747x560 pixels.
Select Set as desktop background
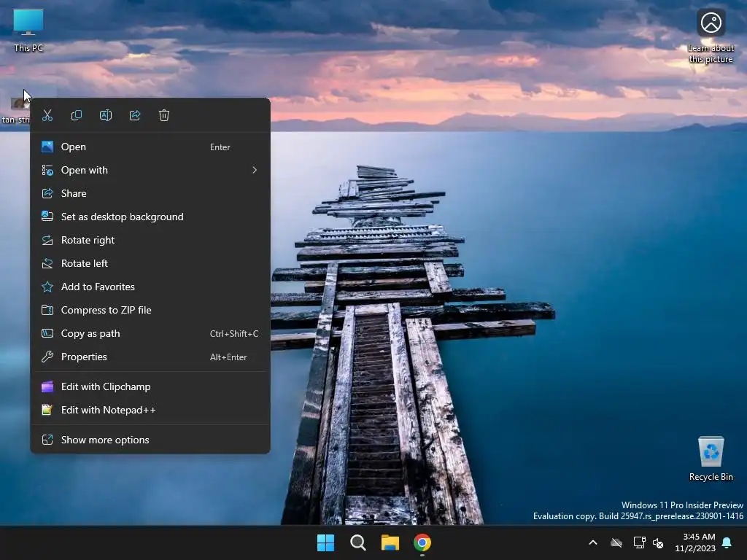(x=150, y=217)
